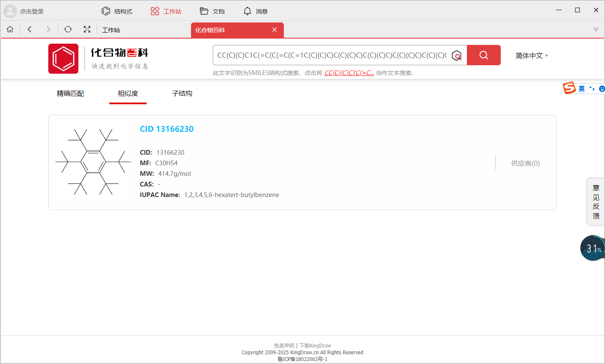Screen dimensions: 605x364
Task: Close the 化合物百科 tab
Action: (275, 30)
